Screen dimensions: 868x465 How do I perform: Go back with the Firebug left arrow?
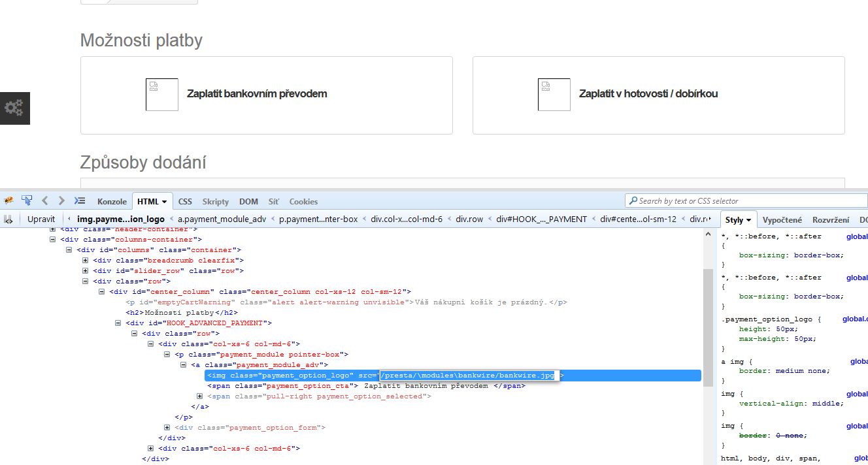pos(45,200)
